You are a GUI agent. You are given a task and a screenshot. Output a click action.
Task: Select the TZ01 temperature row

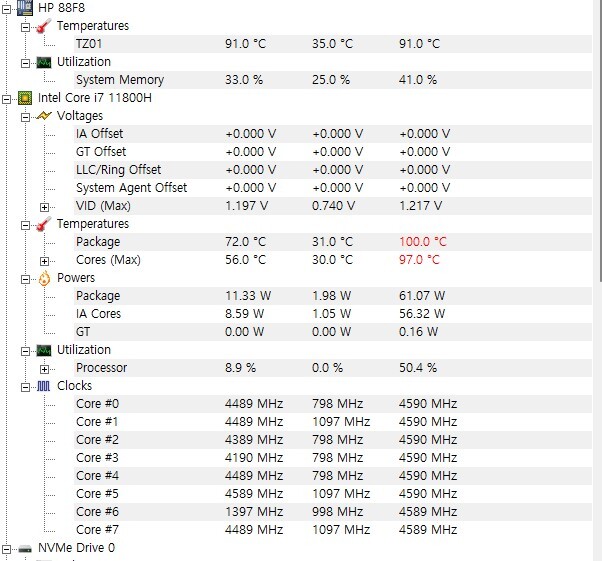point(90,44)
